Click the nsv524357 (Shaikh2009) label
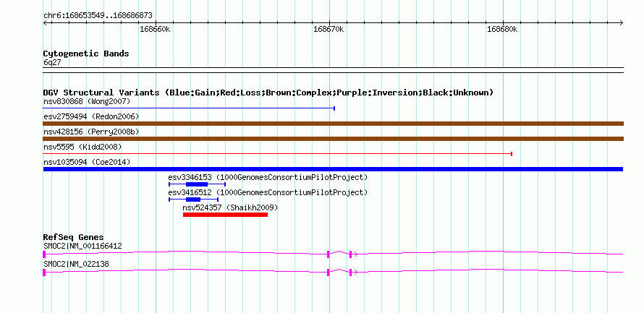Image resolution: width=644 pixels, height=313 pixels. (x=230, y=207)
